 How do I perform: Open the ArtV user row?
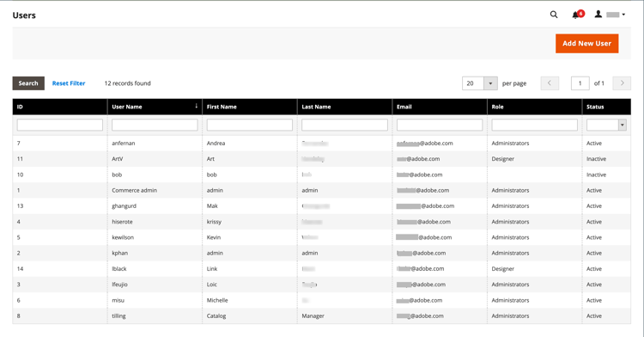[322, 159]
